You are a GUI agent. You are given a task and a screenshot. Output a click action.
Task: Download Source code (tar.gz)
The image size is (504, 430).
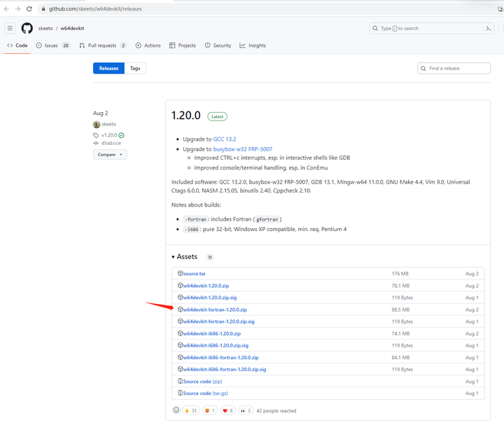tap(205, 394)
